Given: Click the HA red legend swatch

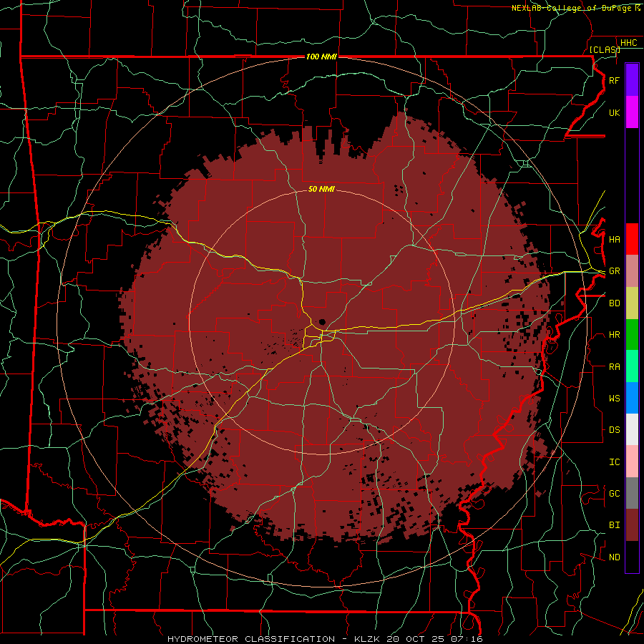Looking at the screenshot, I should [x=632, y=239].
